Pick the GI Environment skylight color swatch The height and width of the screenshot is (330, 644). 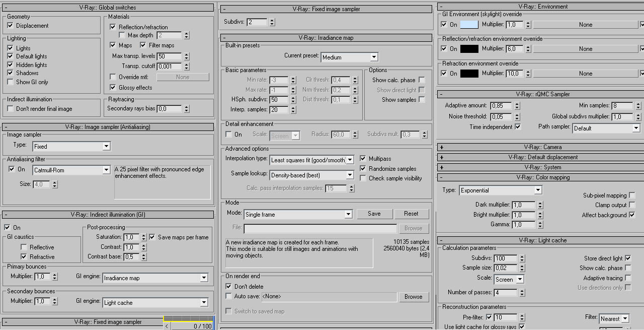tap(469, 25)
